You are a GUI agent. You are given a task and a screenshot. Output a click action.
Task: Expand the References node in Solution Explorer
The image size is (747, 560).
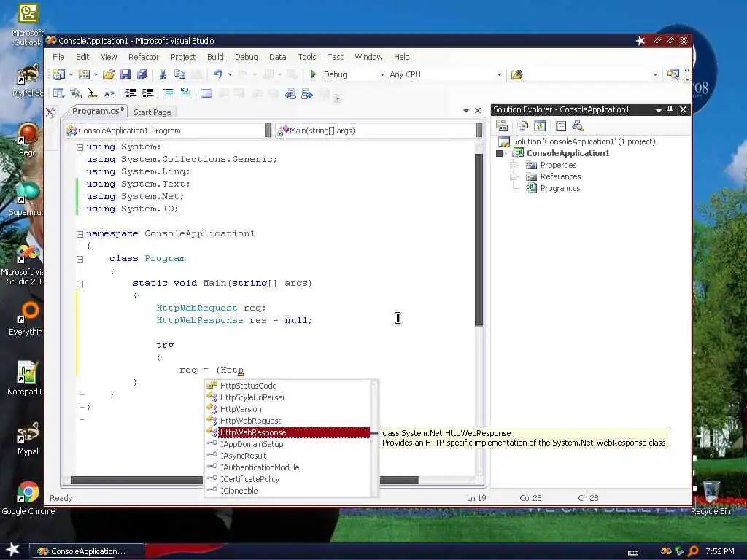point(514,176)
